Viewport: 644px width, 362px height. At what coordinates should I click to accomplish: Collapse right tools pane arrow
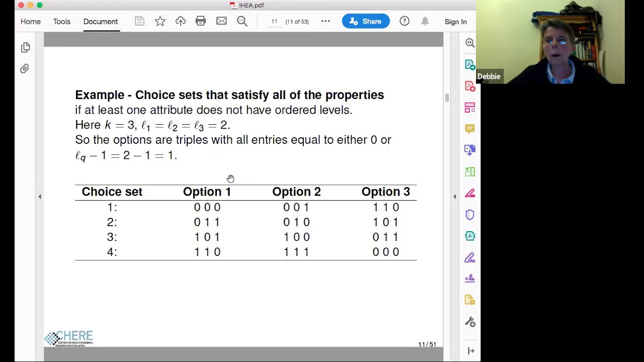(454, 197)
